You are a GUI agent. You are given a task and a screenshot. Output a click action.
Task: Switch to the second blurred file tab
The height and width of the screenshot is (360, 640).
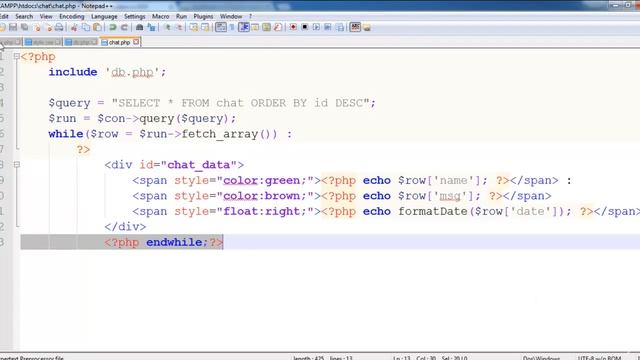(x=41, y=42)
